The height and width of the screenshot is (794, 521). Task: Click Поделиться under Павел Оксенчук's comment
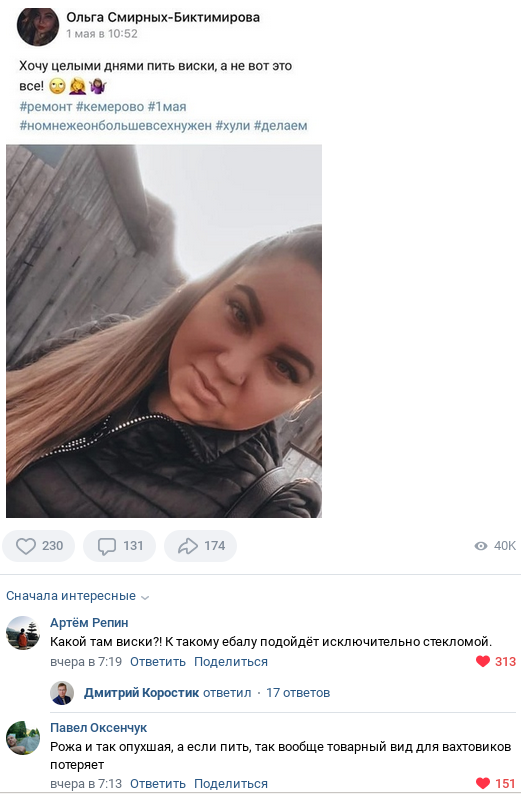[231, 783]
